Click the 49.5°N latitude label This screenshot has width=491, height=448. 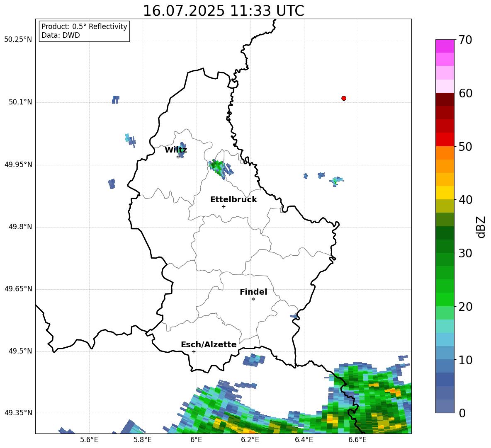(20, 351)
